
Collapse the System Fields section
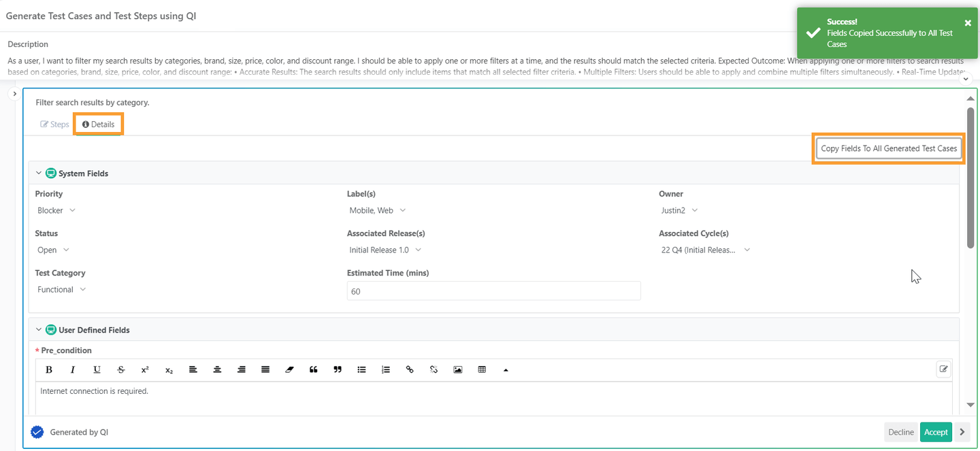point(39,173)
